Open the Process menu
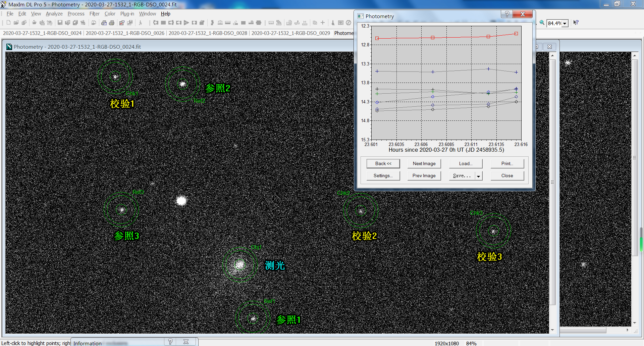Image resolution: width=644 pixels, height=346 pixels. click(x=76, y=14)
